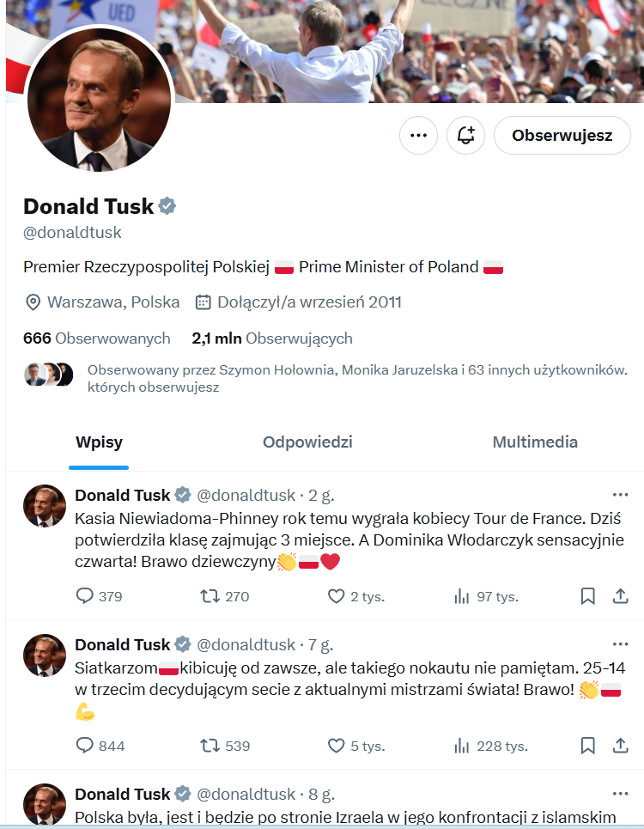Repost the Siatkarzom volleyball post
This screenshot has width=644, height=829.
pyautogui.click(x=210, y=746)
